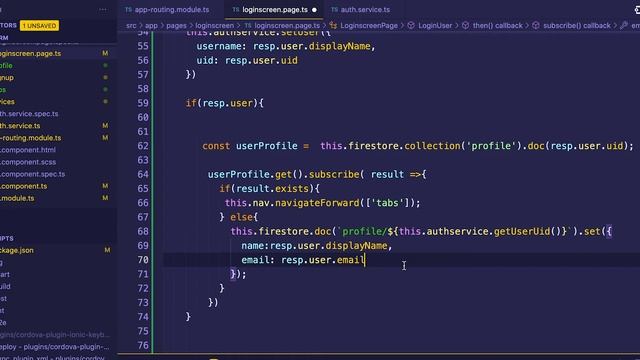Open the then() callback breadcrumb
Viewport: 640px width, 360px height.
(498, 25)
